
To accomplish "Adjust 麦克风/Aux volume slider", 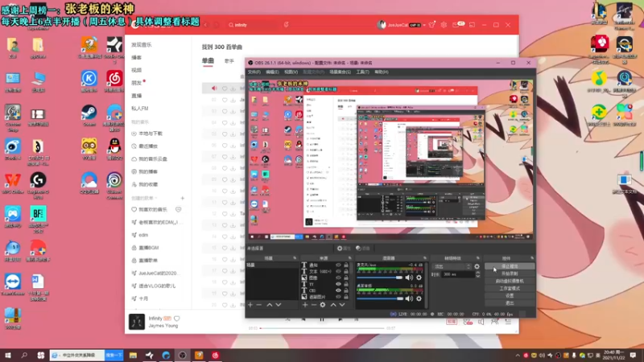I will point(380,278).
